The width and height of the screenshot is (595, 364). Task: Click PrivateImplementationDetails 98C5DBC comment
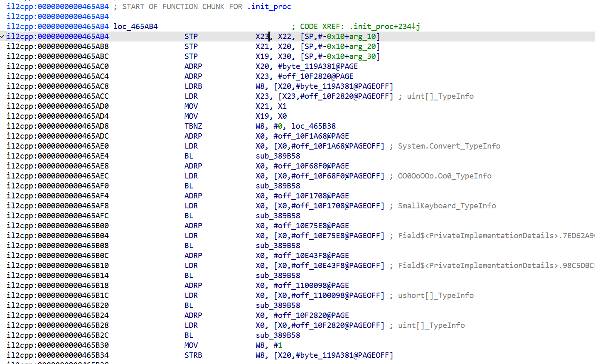point(496,266)
